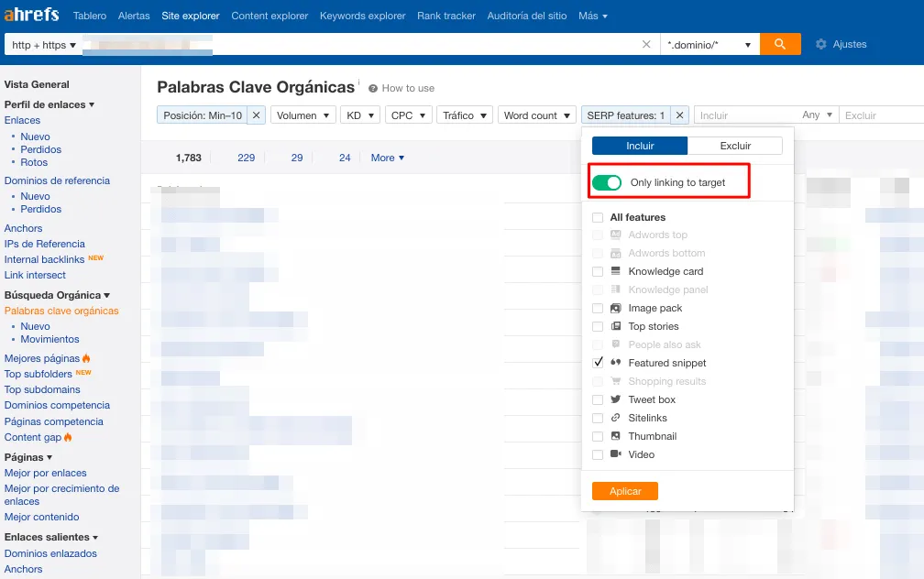Remove the Posición: Min–10 filter

[257, 115]
